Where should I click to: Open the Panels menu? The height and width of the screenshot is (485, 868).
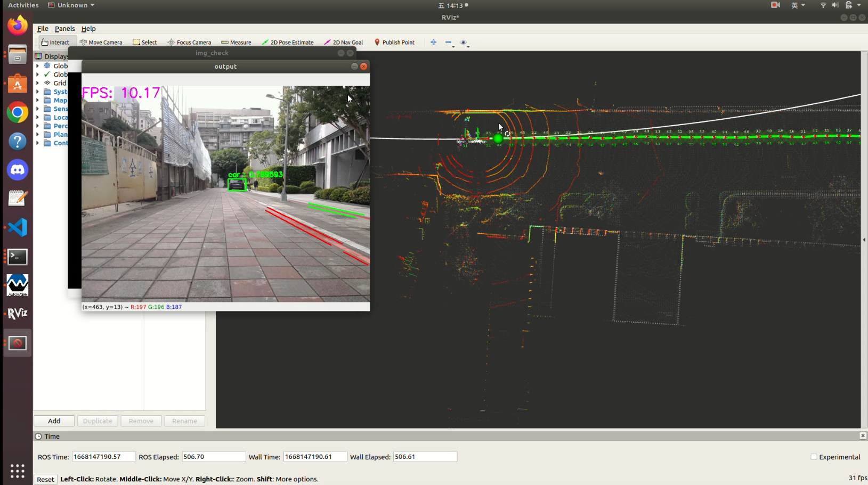[x=64, y=29]
